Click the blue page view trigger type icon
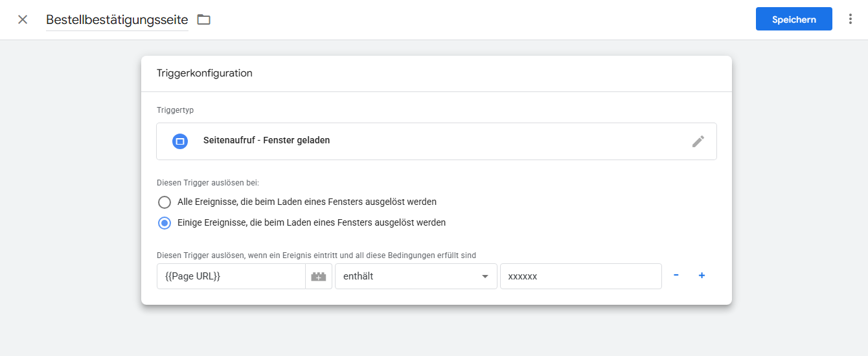 (180, 141)
